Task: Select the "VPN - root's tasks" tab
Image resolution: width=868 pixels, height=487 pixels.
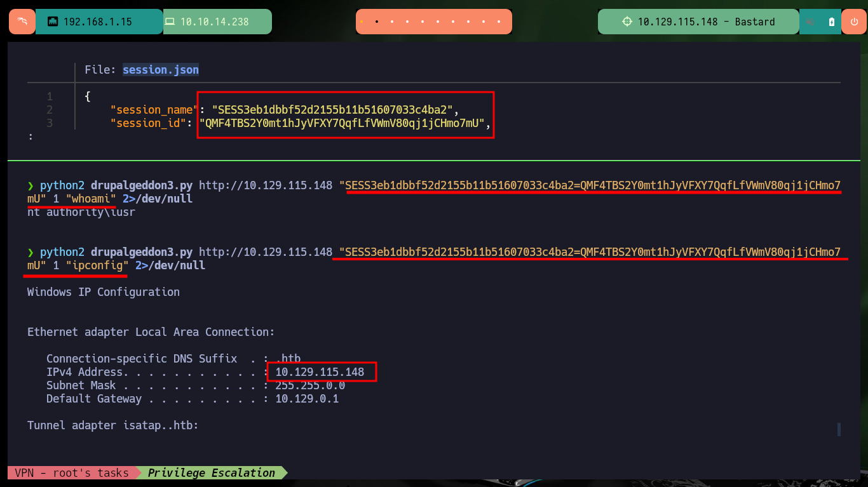Action: click(71, 472)
